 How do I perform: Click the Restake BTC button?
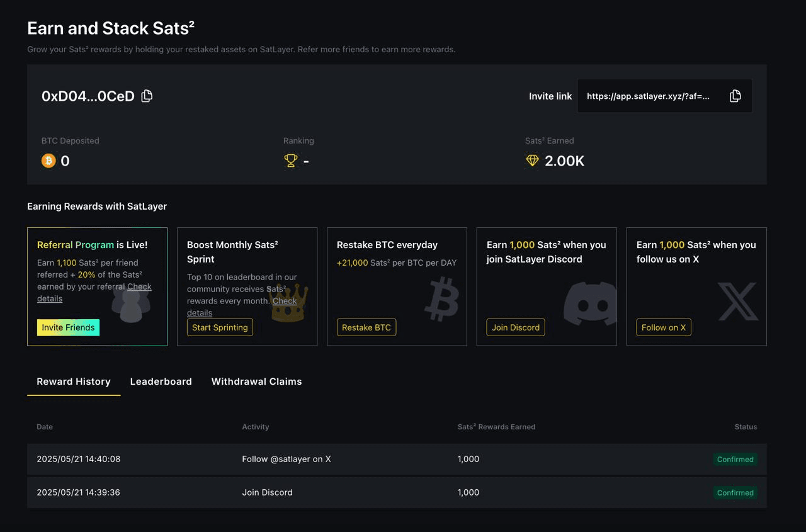366,327
